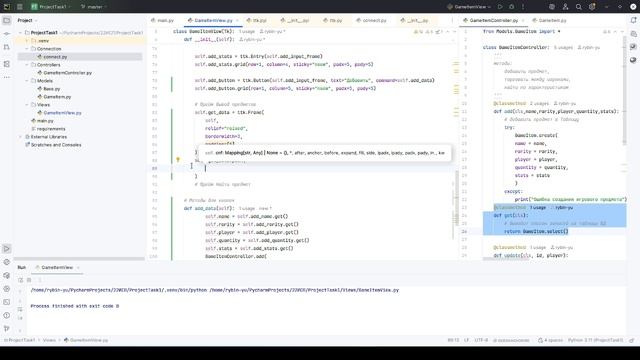Start debugging with the Debug button
The width and height of the screenshot is (640, 360).
click(511, 7)
